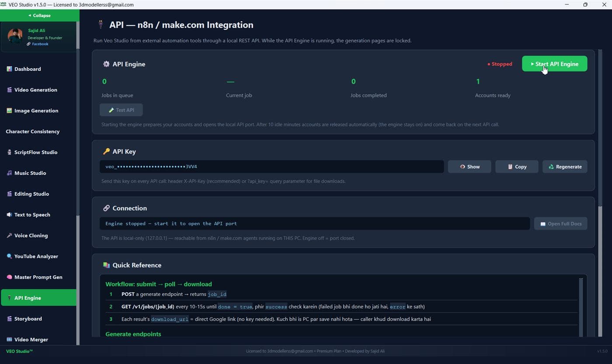Click the Voice Cloning microphone icon

click(x=9, y=236)
